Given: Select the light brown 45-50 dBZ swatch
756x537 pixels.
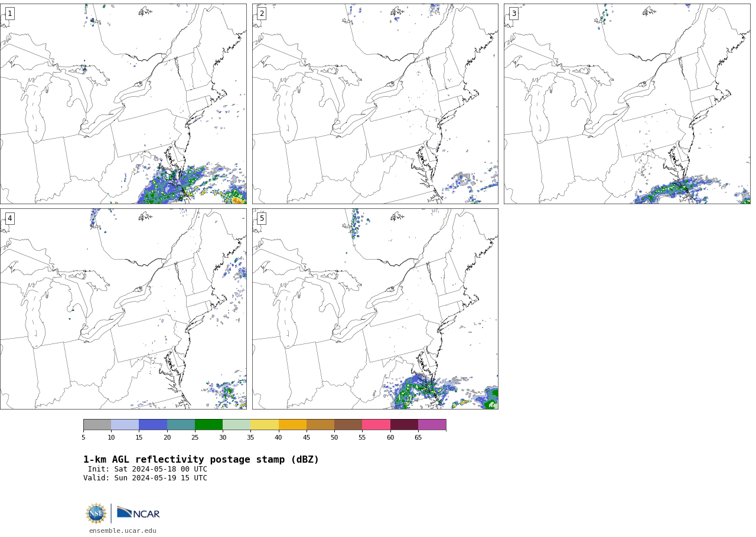Looking at the screenshot, I should coord(320,425).
